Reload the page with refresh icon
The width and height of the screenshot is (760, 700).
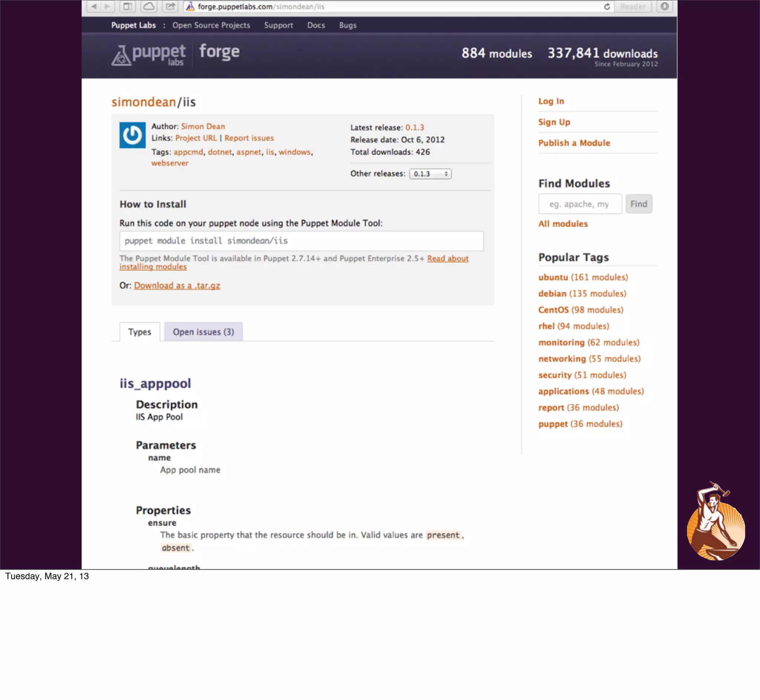[x=606, y=6]
